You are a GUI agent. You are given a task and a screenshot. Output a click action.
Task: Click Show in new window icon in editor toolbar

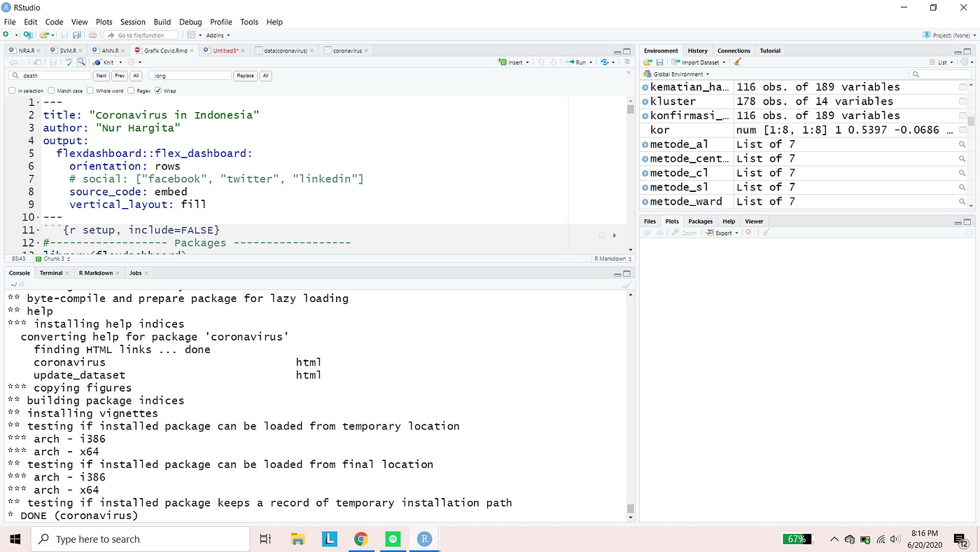(x=38, y=62)
